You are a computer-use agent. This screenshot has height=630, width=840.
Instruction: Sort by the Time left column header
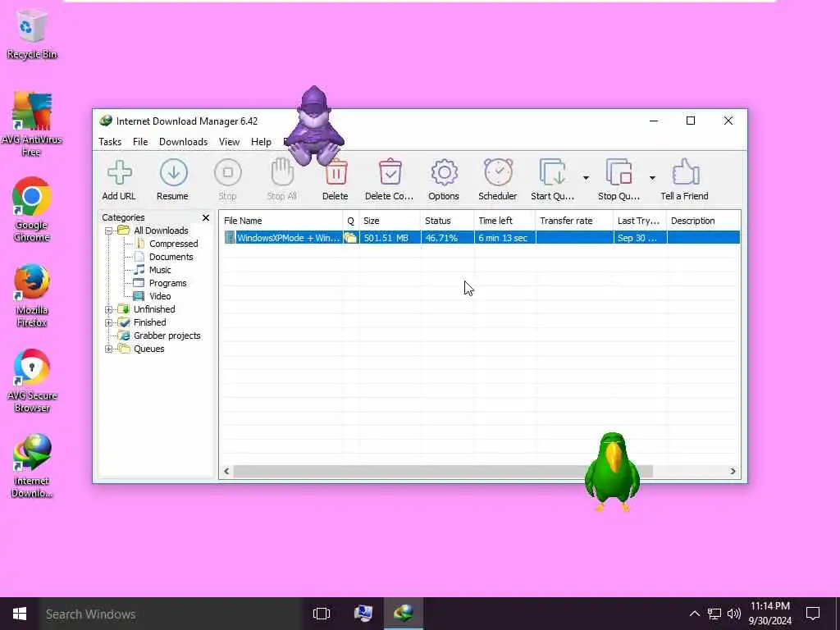pos(504,221)
